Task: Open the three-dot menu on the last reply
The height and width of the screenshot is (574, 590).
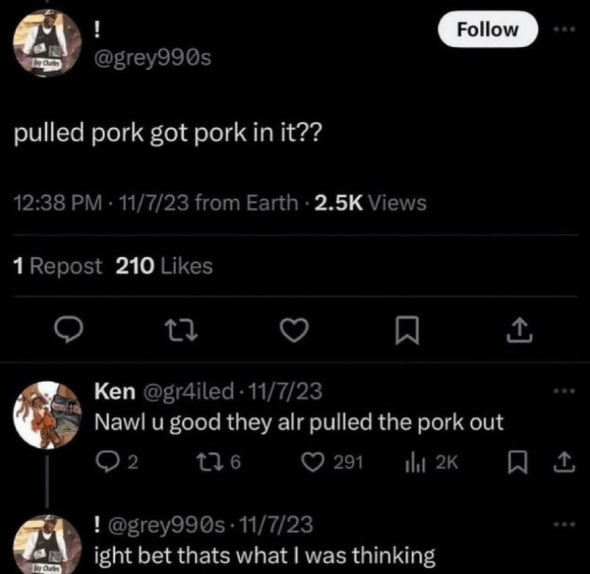Action: [564, 524]
